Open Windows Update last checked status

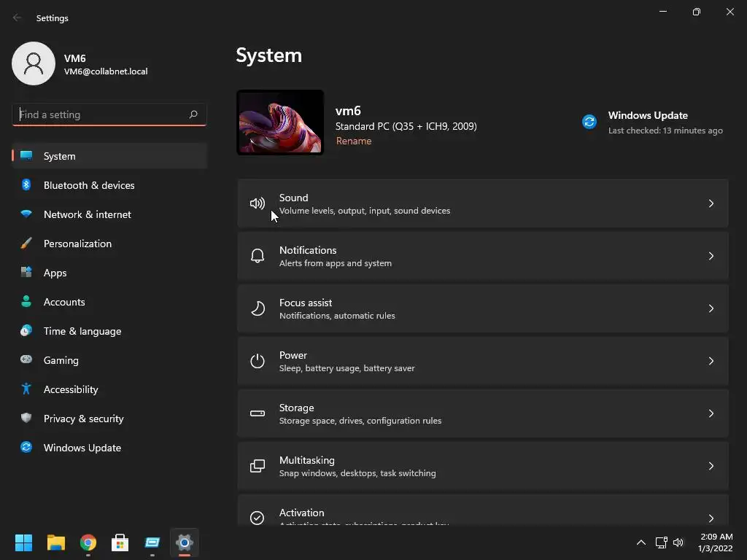pyautogui.click(x=652, y=122)
